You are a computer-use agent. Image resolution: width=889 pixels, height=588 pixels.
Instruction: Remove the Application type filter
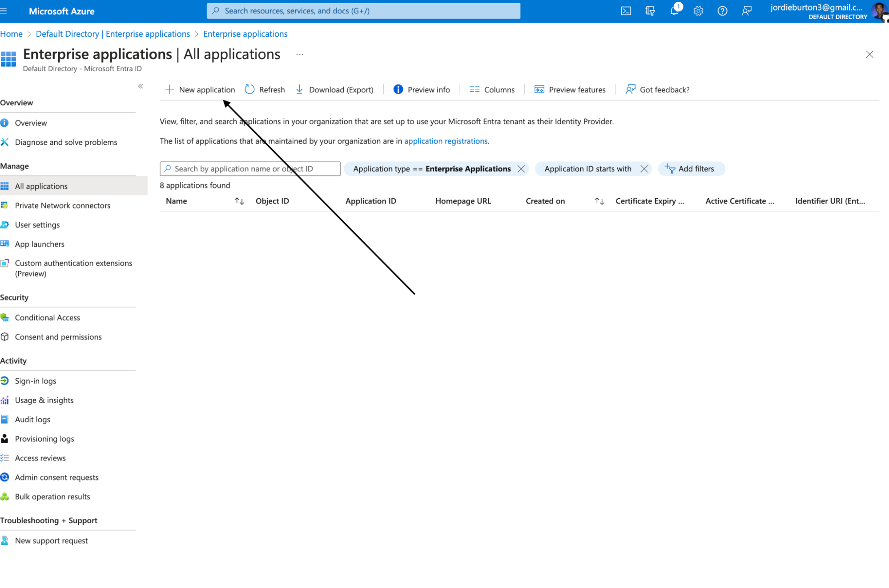pos(521,169)
